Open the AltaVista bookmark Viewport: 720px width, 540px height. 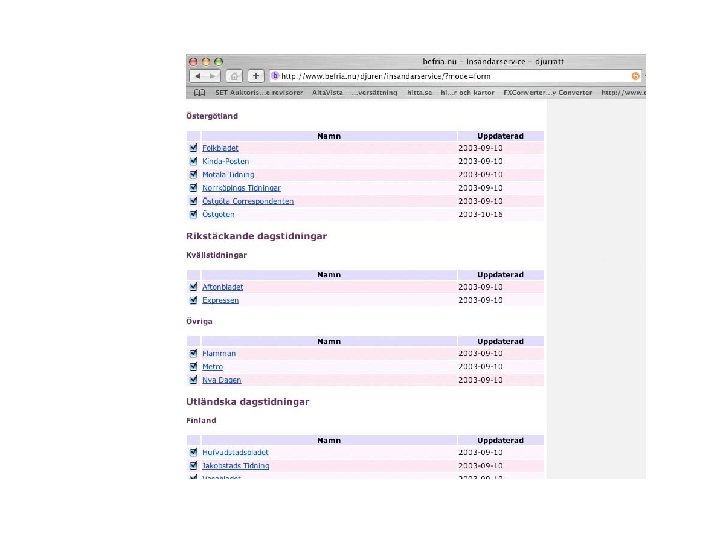pos(327,93)
